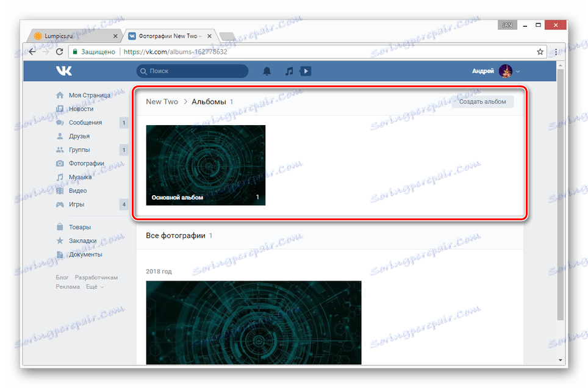
Task: Go to New Two breadcrumb
Action: click(162, 102)
